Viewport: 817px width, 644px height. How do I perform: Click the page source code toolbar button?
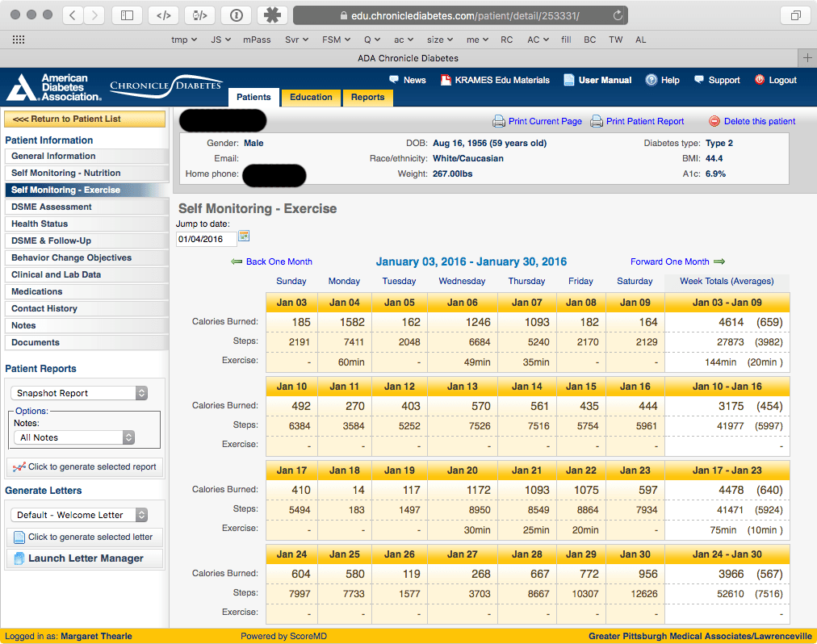(x=164, y=15)
